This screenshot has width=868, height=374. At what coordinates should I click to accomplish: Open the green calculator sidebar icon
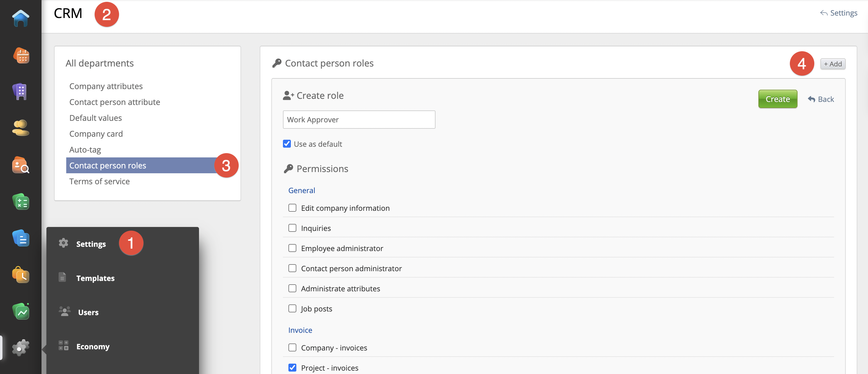point(20,202)
